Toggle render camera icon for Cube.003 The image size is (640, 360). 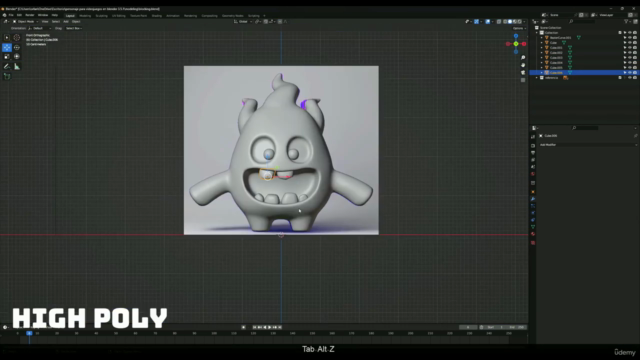click(635, 58)
